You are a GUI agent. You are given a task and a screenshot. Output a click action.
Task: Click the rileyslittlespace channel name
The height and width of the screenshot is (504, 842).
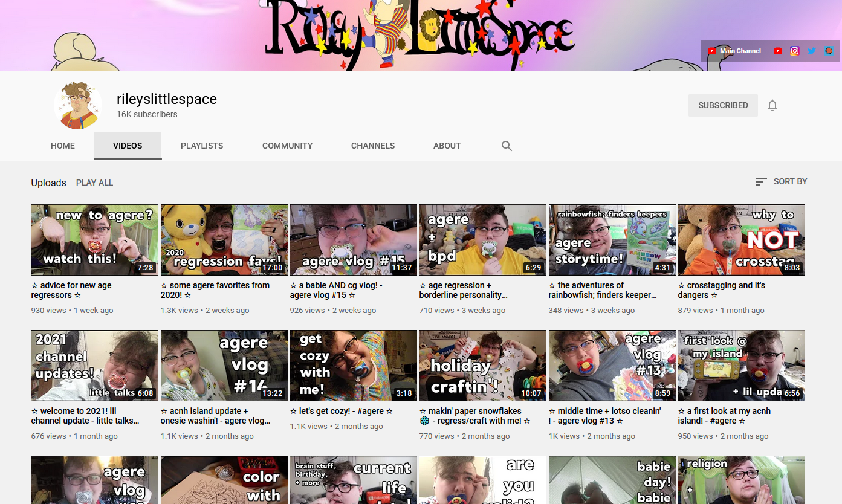167,99
